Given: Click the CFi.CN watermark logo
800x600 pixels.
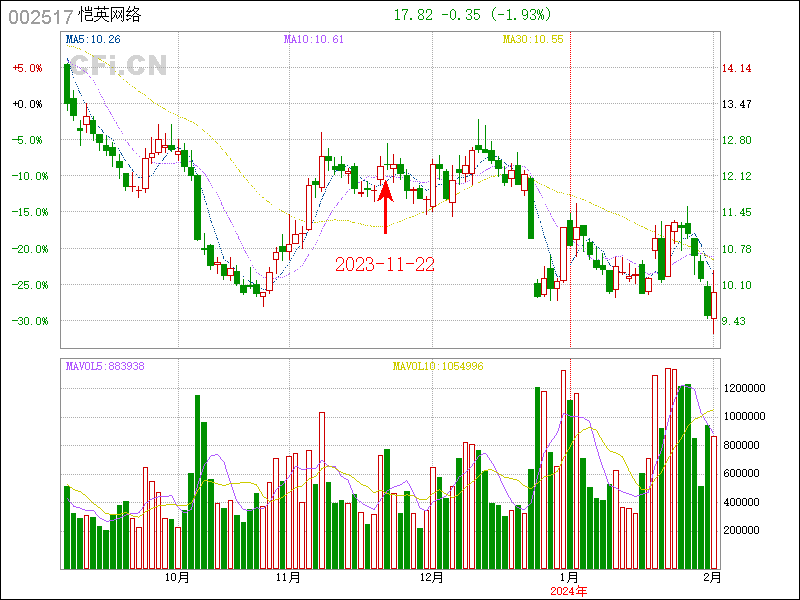Looking at the screenshot, I should [x=118, y=66].
